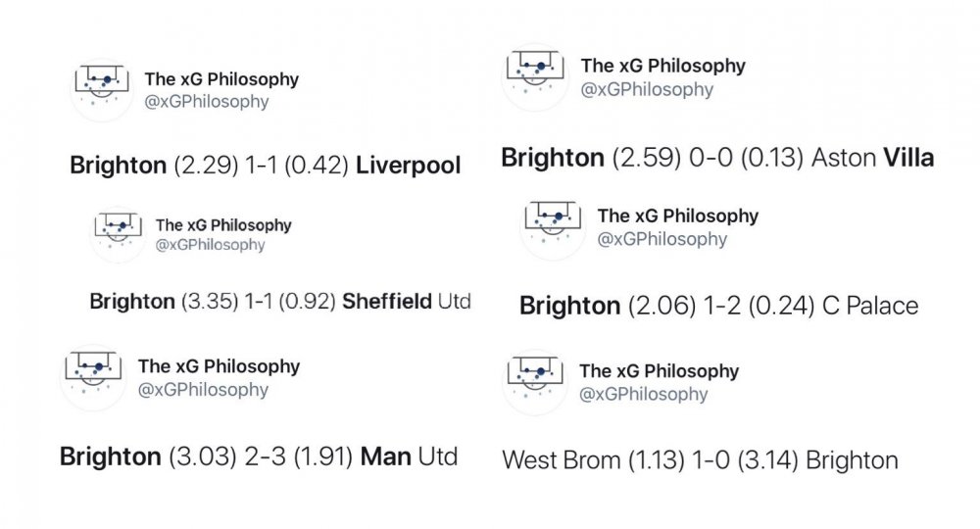Click the Brighton 0-0 Aston Villa tweet text
980x529 pixels.
[717, 158]
